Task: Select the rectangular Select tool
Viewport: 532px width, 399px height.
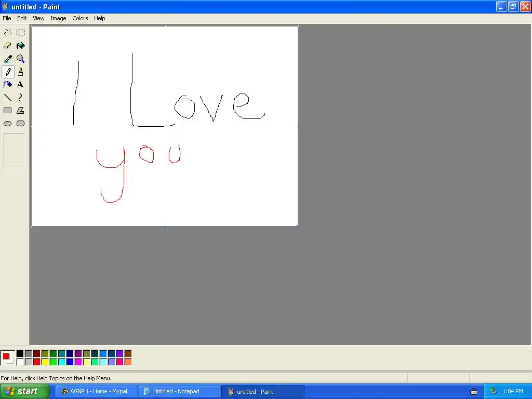Action: coord(21,33)
